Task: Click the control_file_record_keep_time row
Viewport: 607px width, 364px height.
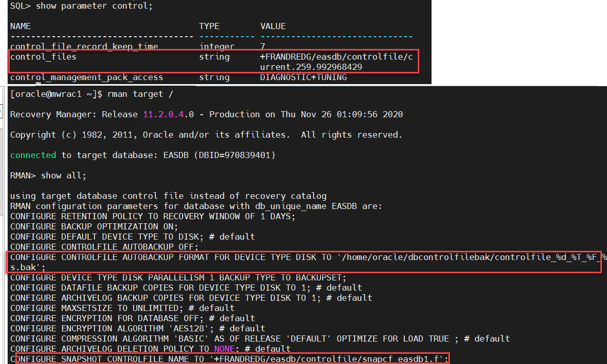Action: (x=138, y=46)
